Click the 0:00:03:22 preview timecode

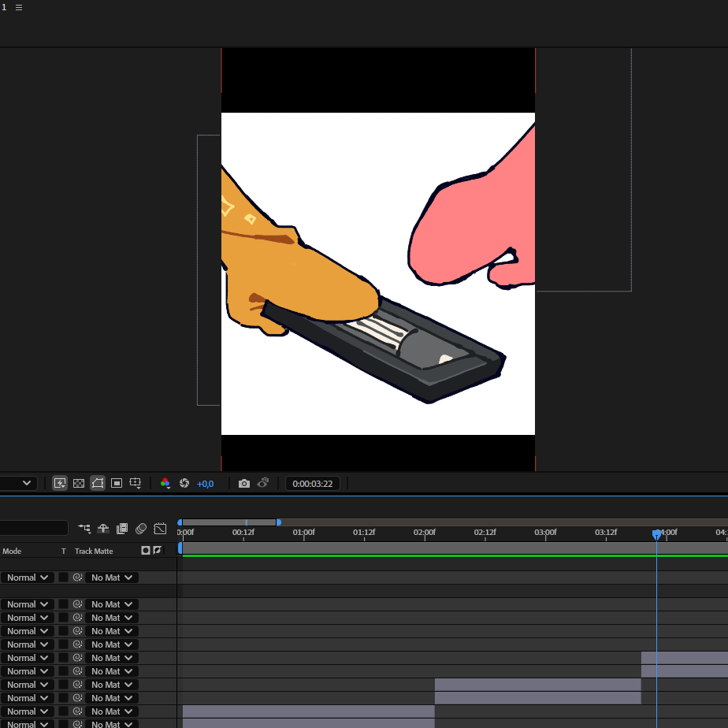point(313,484)
